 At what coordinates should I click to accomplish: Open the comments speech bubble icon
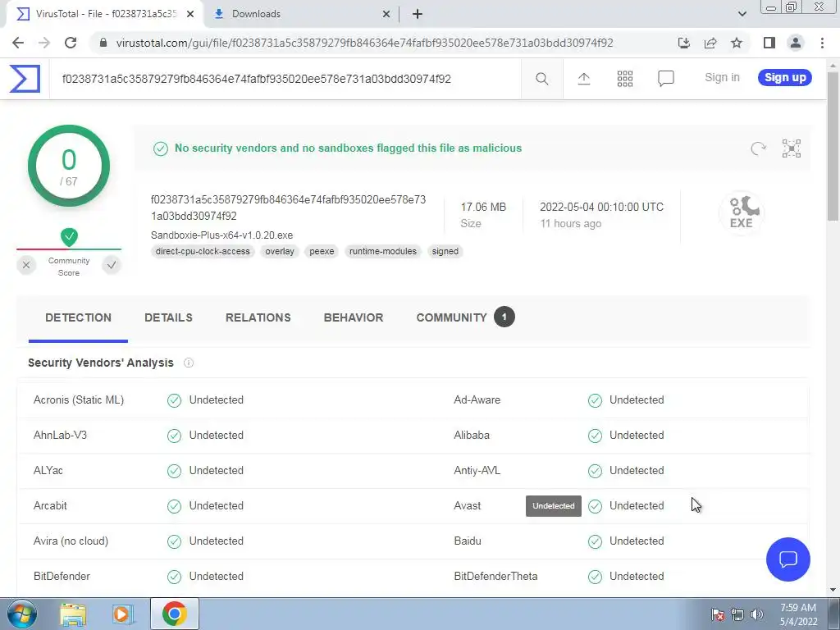click(665, 79)
